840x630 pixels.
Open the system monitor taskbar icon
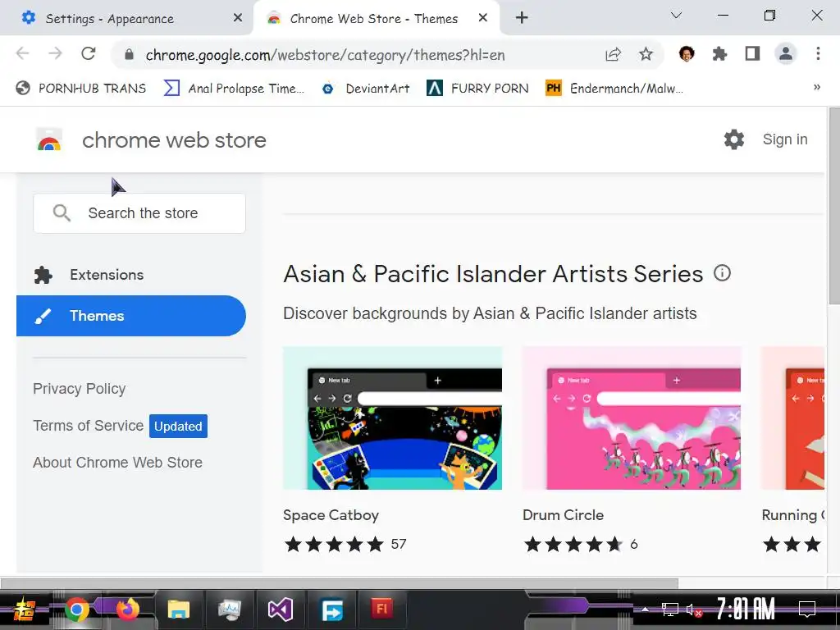pyautogui.click(x=230, y=609)
